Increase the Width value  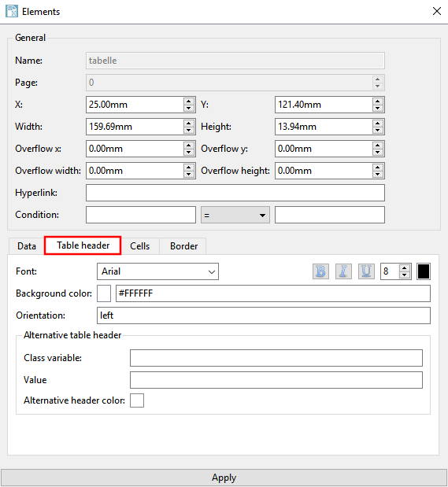[x=189, y=124]
